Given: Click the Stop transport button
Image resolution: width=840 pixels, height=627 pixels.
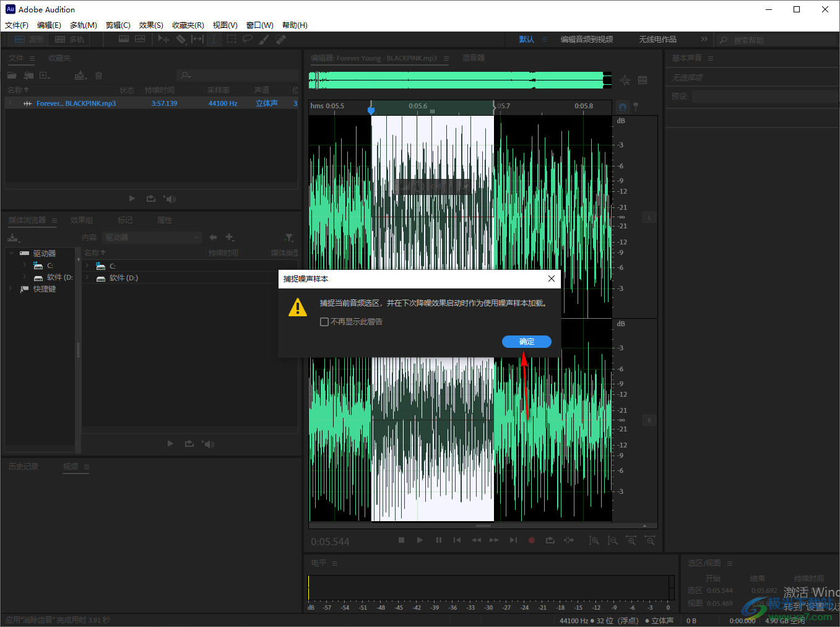Looking at the screenshot, I should (x=401, y=540).
